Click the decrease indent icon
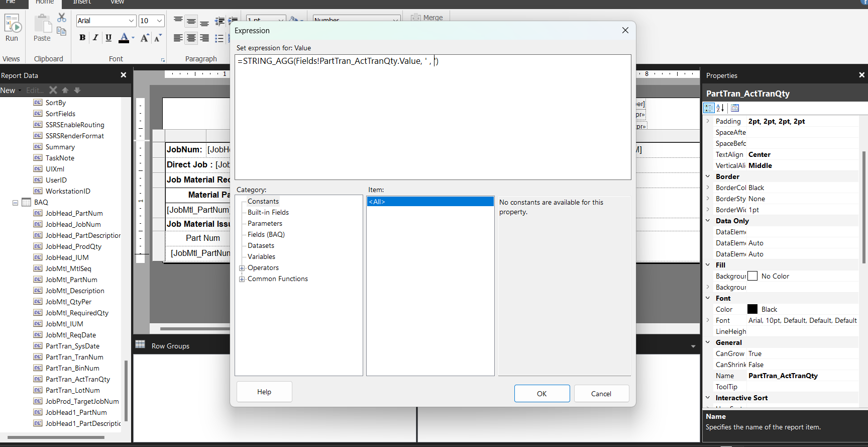The height and width of the screenshot is (447, 868). [220, 21]
